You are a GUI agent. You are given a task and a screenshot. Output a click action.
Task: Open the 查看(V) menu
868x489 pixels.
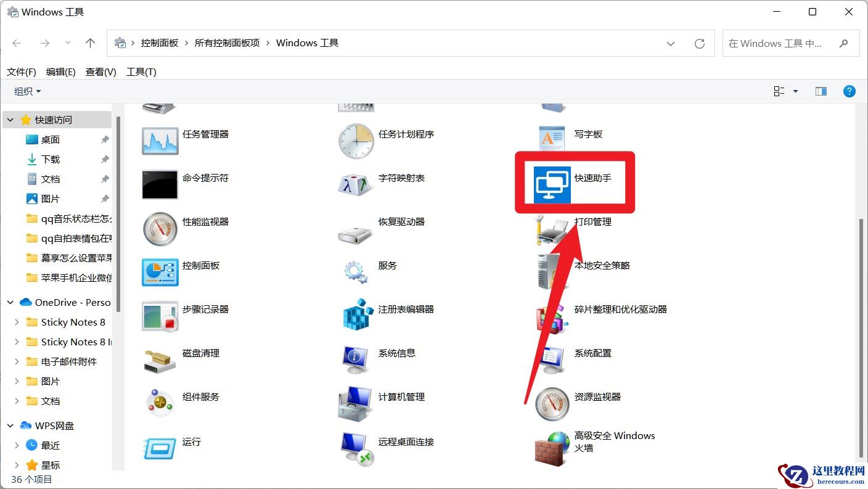(100, 72)
